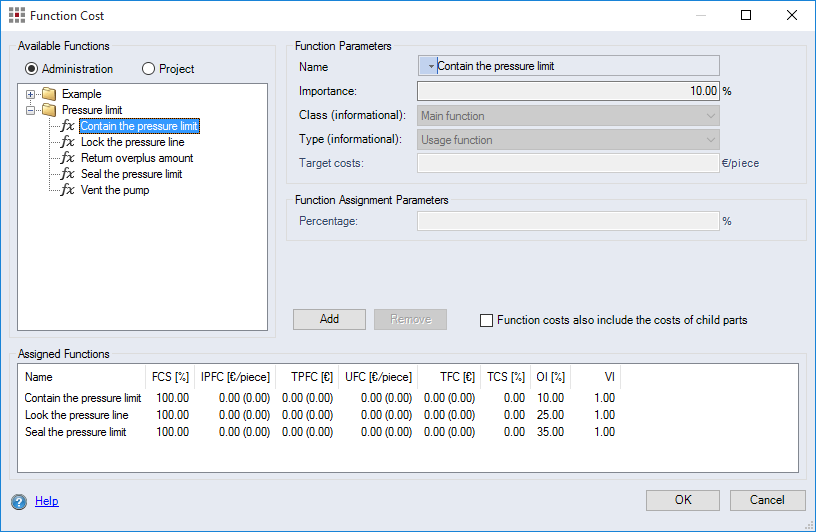This screenshot has height=532, width=816.
Task: Open the Help link
Action: (46, 501)
